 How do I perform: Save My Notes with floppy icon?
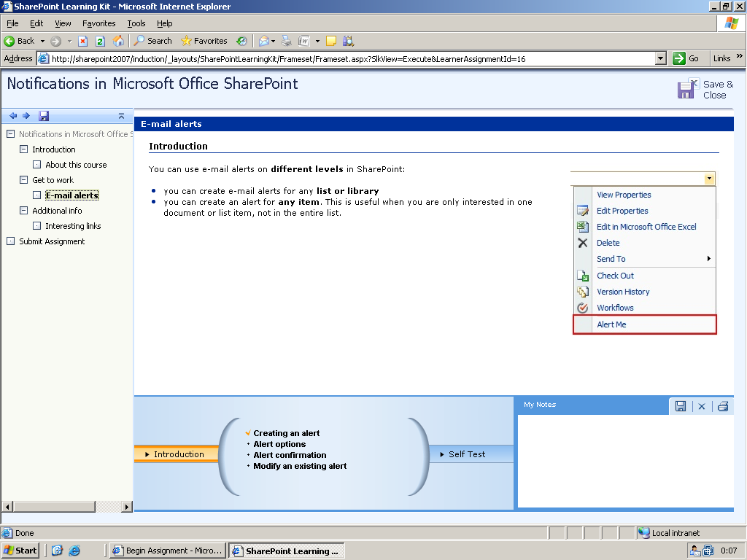(681, 405)
